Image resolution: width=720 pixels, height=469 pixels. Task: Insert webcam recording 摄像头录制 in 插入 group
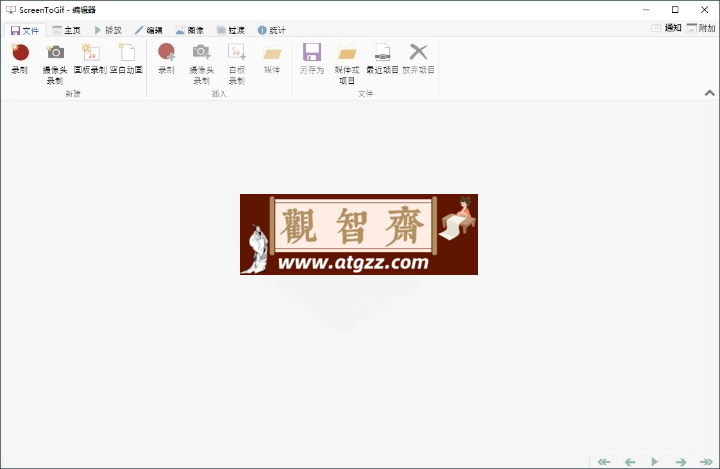pos(202,64)
